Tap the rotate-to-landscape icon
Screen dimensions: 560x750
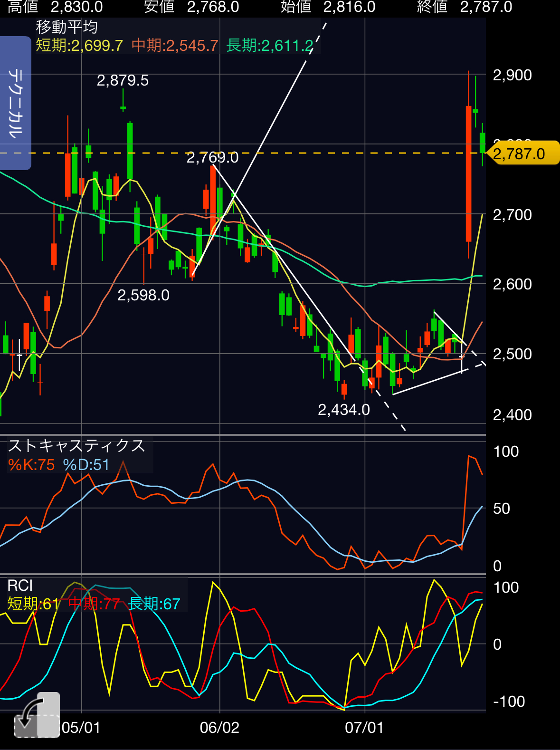37,715
